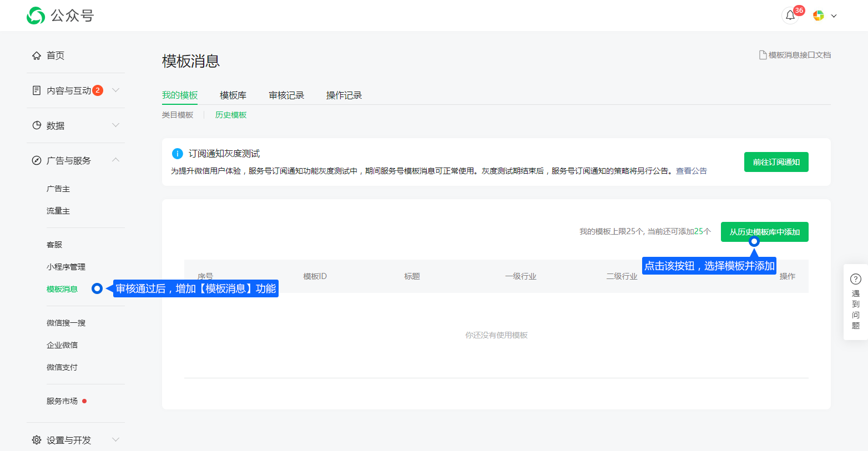Screen dimensions: 868x451
Task: Click the 前往订阅通知 green button
Action: pos(776,162)
